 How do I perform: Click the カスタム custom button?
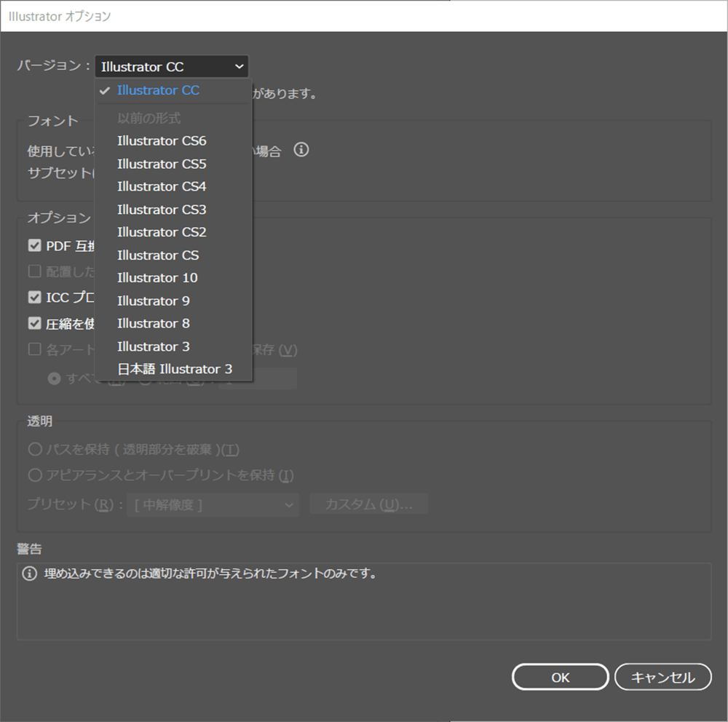pos(368,504)
